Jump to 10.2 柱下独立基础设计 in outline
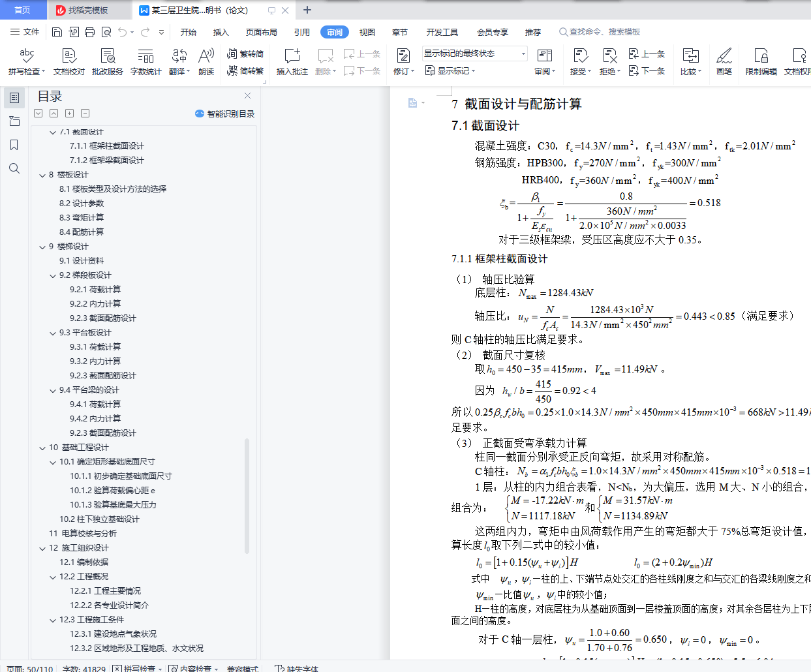 (99, 519)
